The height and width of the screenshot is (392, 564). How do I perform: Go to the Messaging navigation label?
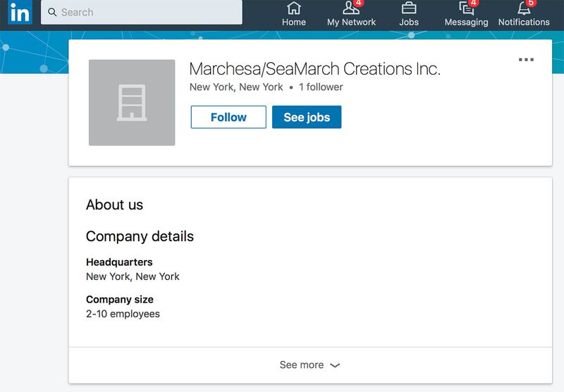pos(466,23)
